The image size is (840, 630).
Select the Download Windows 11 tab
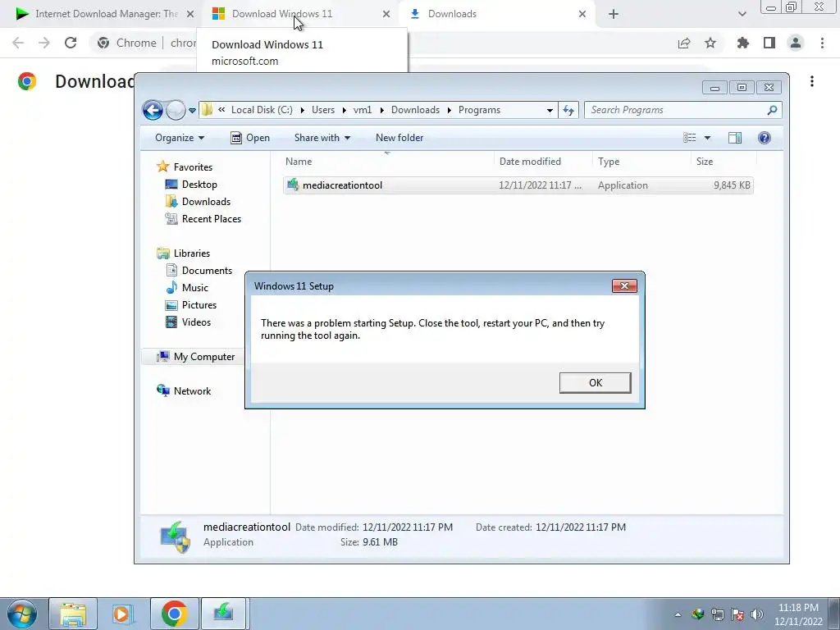[300, 14]
